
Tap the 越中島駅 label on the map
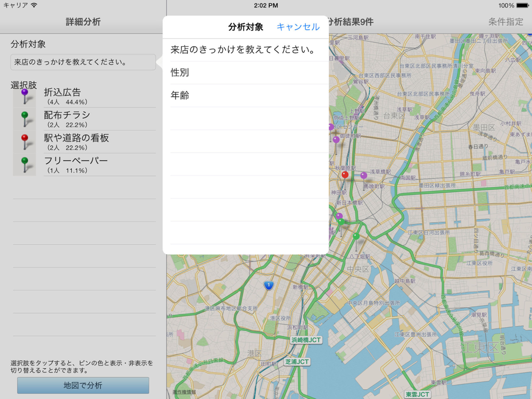tap(405, 281)
